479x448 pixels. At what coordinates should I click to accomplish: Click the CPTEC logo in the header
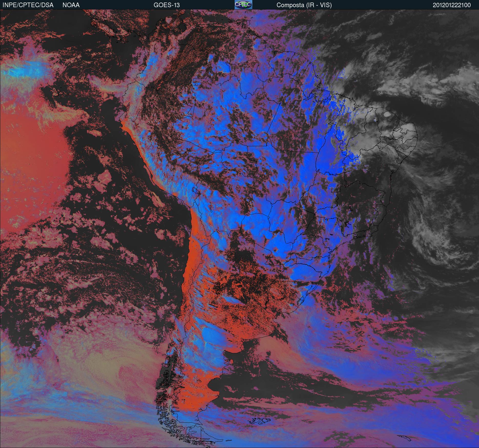click(x=243, y=5)
